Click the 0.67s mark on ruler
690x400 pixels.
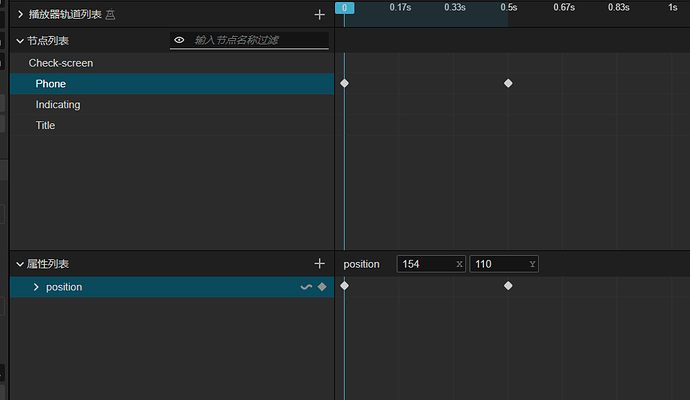pos(564,7)
